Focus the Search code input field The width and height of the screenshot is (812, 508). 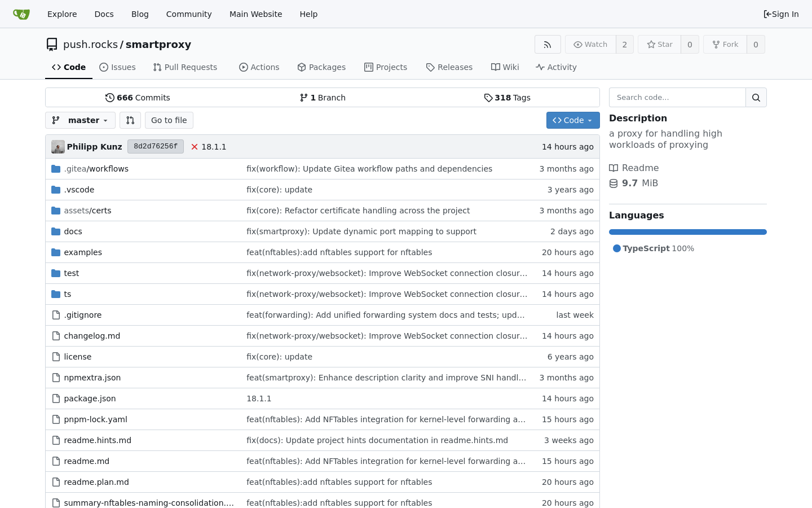(x=677, y=98)
